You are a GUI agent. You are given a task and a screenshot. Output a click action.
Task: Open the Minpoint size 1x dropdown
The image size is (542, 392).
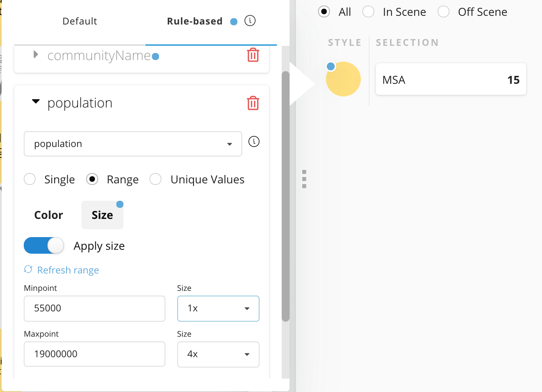tap(218, 309)
